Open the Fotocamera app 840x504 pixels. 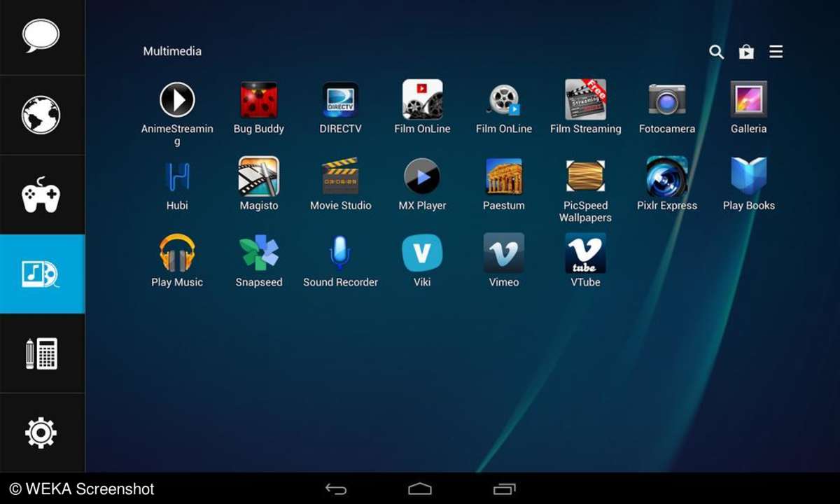[x=667, y=99]
